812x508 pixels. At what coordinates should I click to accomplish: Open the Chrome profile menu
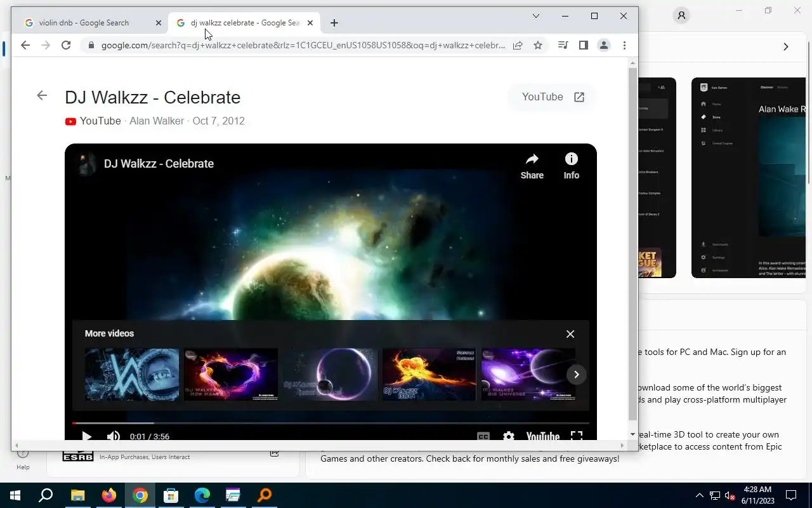[x=604, y=45]
